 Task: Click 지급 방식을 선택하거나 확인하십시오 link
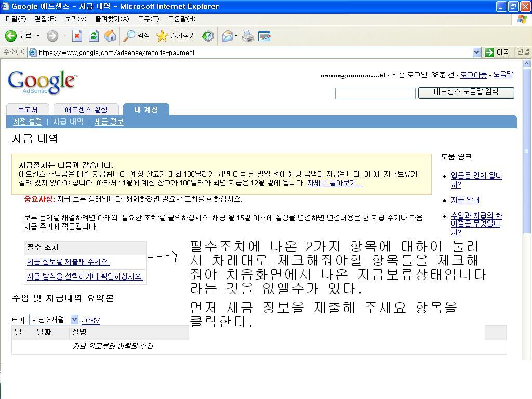pyautogui.click(x=85, y=276)
